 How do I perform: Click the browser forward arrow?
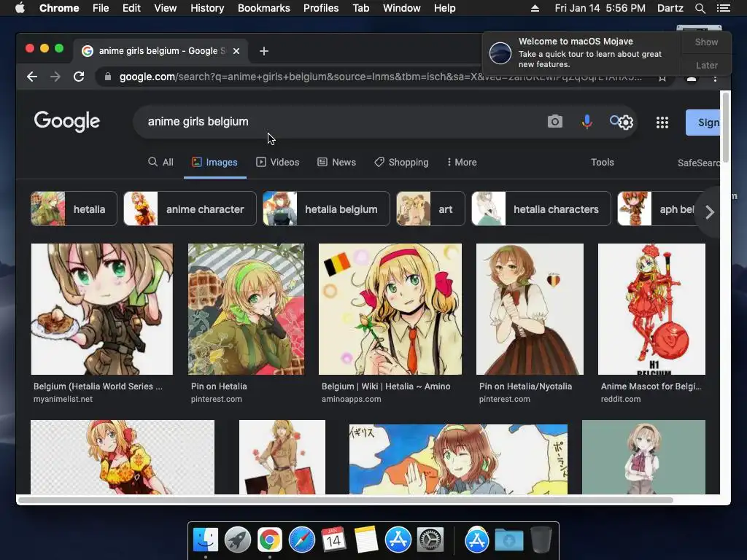(x=55, y=77)
